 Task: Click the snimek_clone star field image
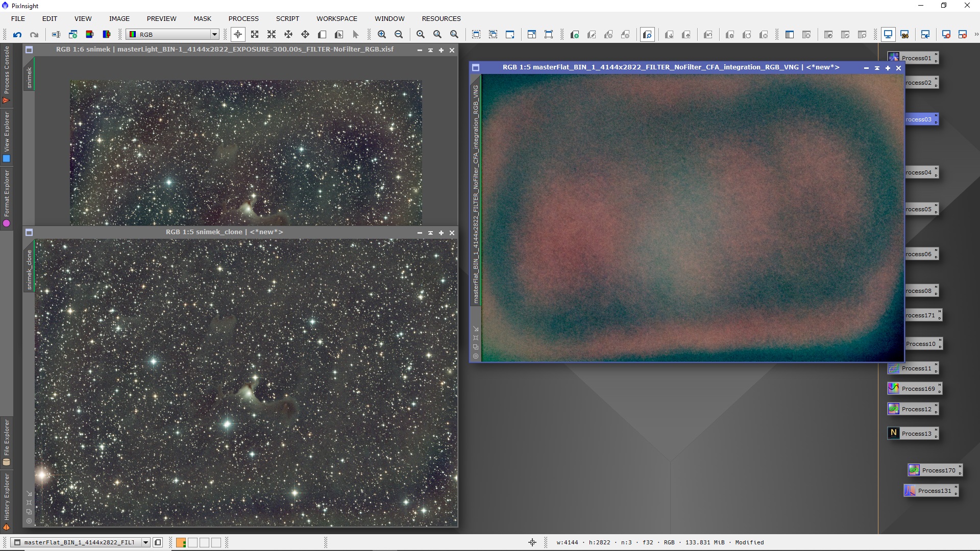246,383
